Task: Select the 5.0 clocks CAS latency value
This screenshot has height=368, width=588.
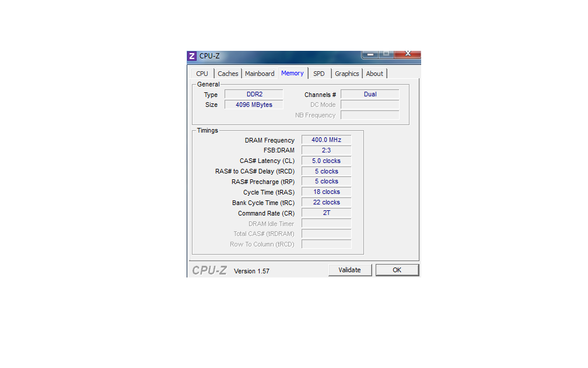Action: [x=326, y=161]
